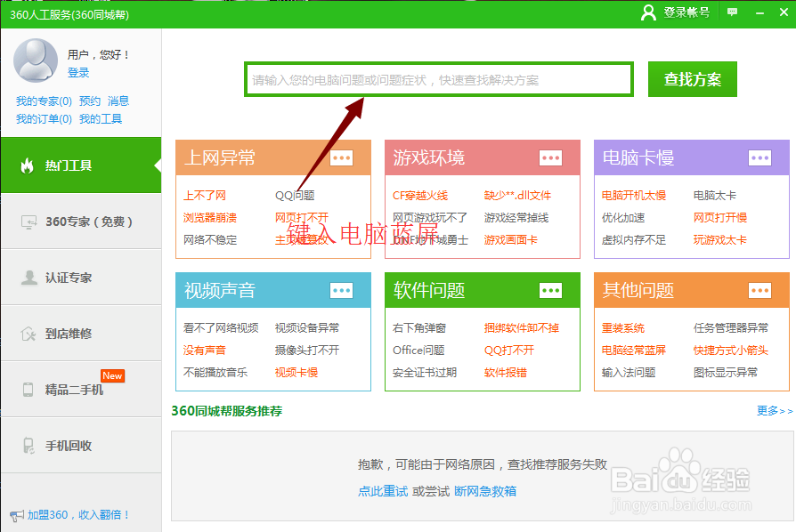Open the 消息 link
796x532 pixels.
(x=118, y=101)
